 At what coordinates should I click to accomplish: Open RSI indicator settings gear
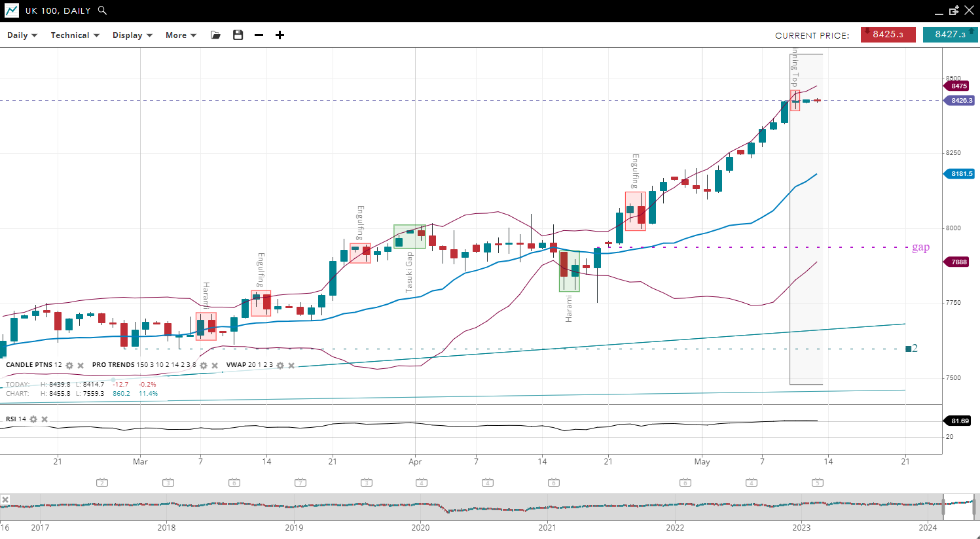[x=33, y=419]
